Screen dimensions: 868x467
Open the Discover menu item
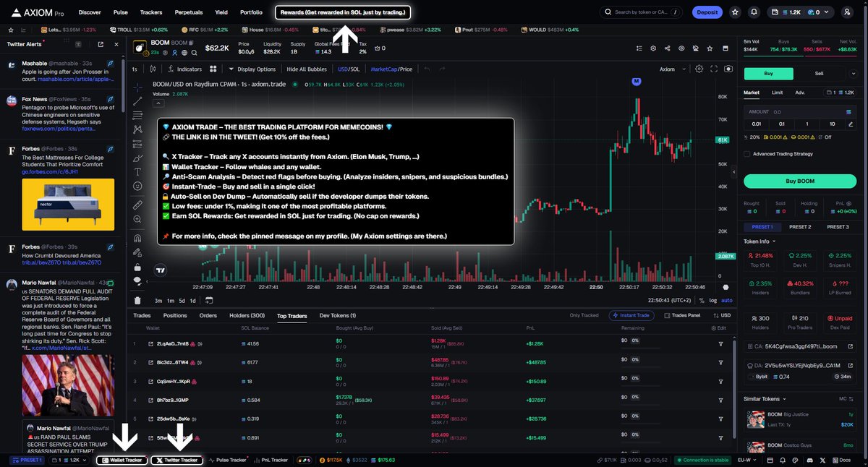click(90, 12)
